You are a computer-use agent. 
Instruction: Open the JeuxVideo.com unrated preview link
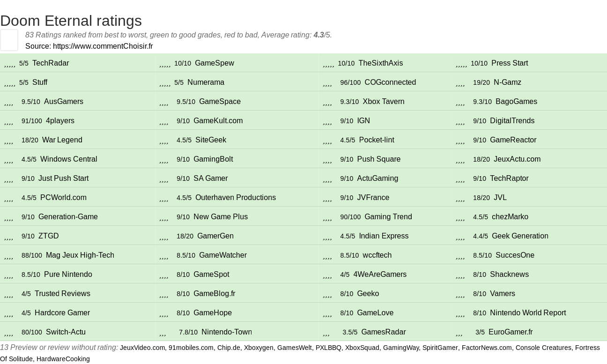pos(142,348)
